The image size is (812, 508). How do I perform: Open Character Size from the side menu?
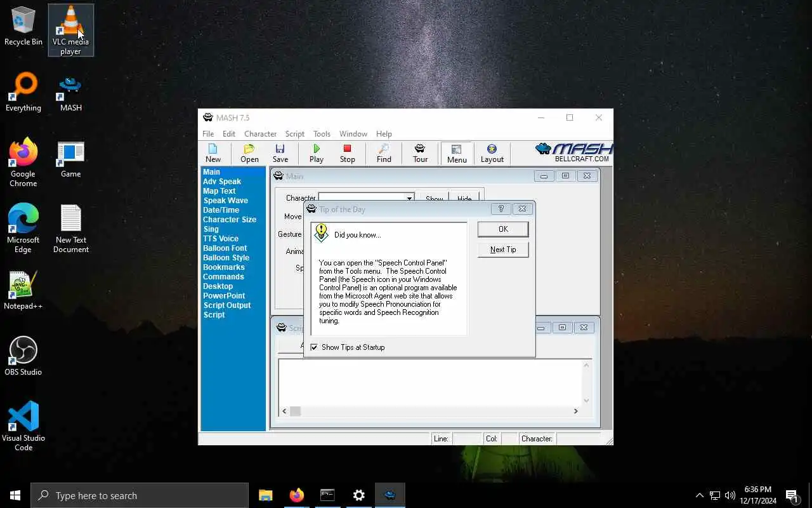[230, 220]
